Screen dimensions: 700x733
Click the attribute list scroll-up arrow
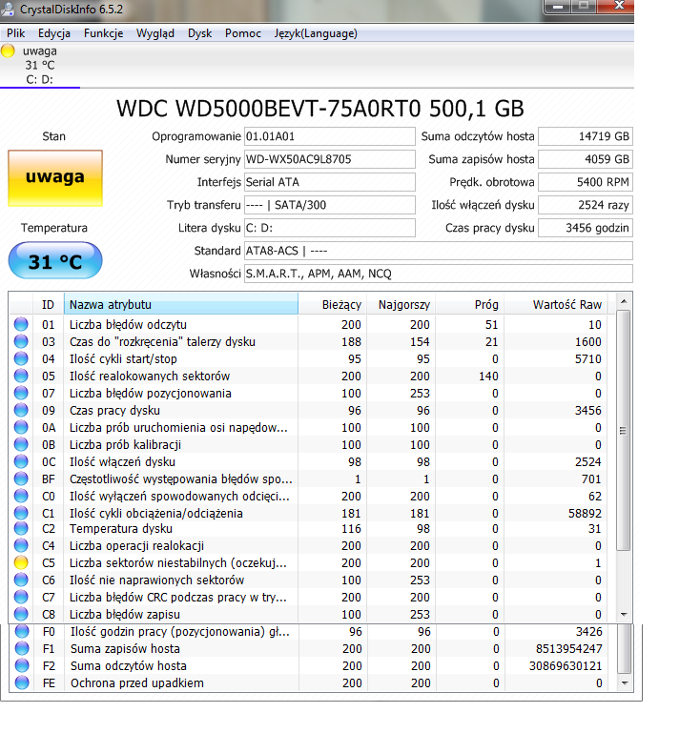(x=624, y=301)
